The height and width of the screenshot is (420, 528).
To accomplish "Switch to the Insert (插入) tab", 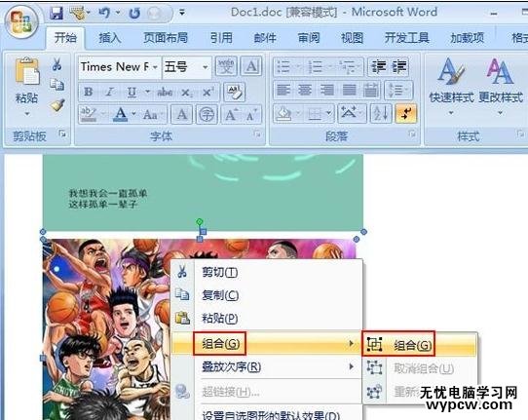I will click(x=110, y=38).
